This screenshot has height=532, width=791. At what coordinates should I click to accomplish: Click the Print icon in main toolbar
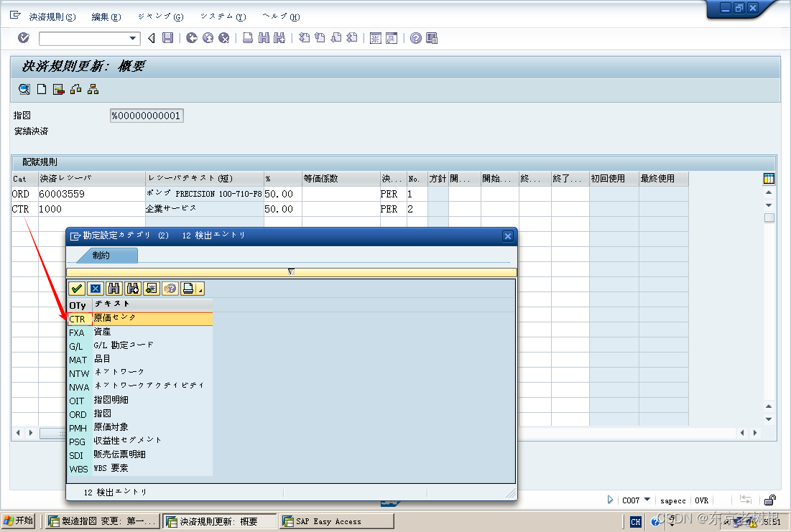[248, 38]
